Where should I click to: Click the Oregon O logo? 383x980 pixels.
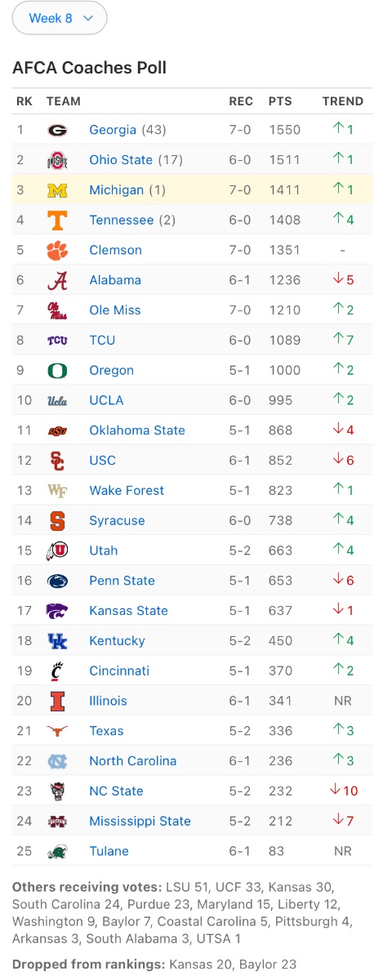[x=57, y=370]
